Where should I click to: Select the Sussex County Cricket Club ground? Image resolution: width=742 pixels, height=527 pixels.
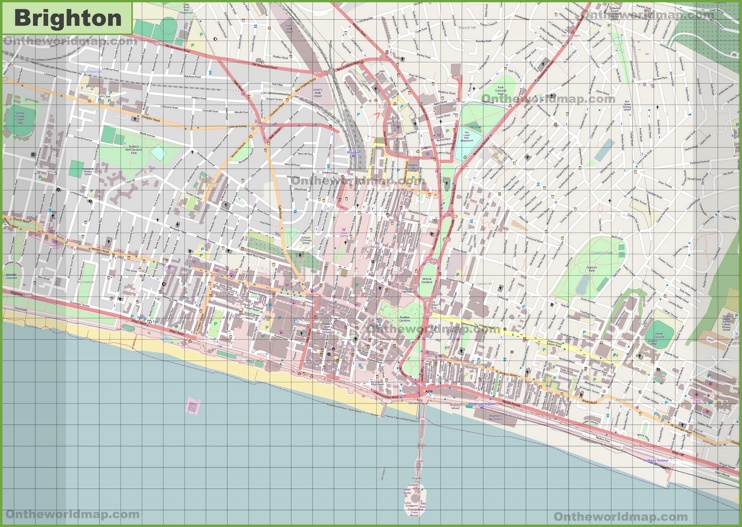pyautogui.click(x=20, y=121)
